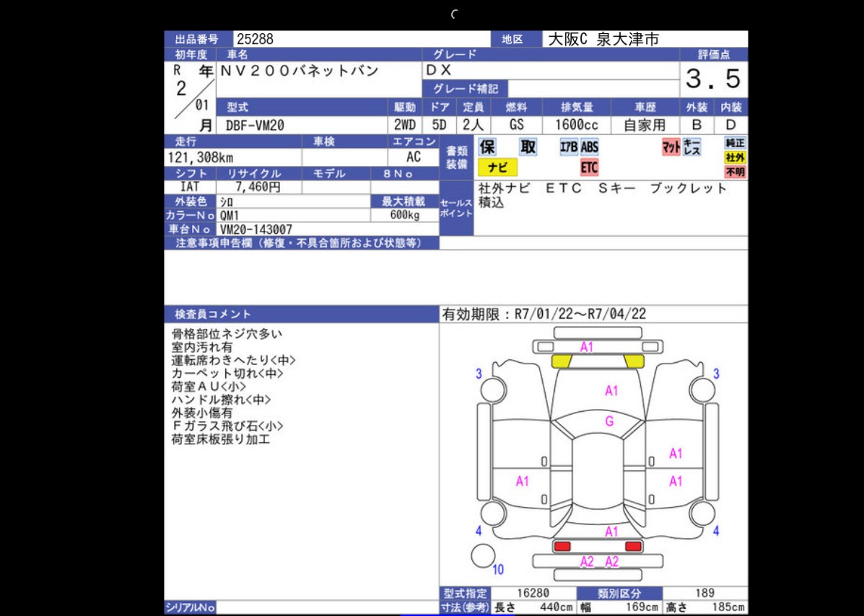Click the 取 manual badge
Viewport: 864px width, 616px height.
528,147
